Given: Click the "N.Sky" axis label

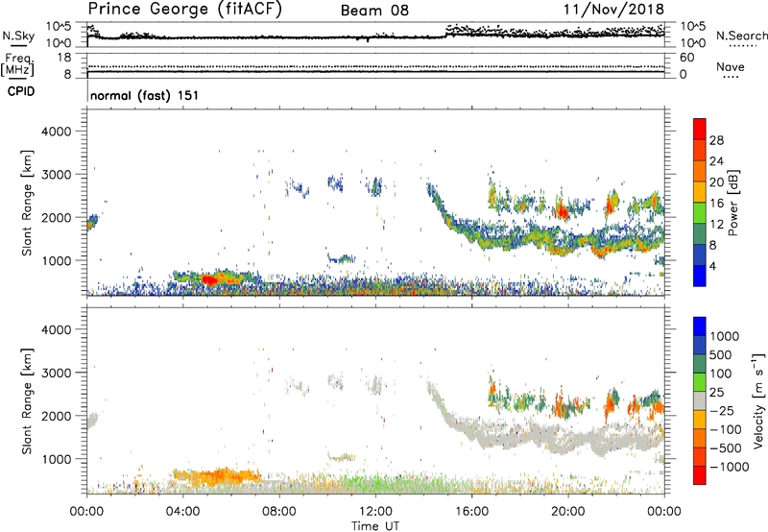Looking at the screenshot, I should point(18,36).
